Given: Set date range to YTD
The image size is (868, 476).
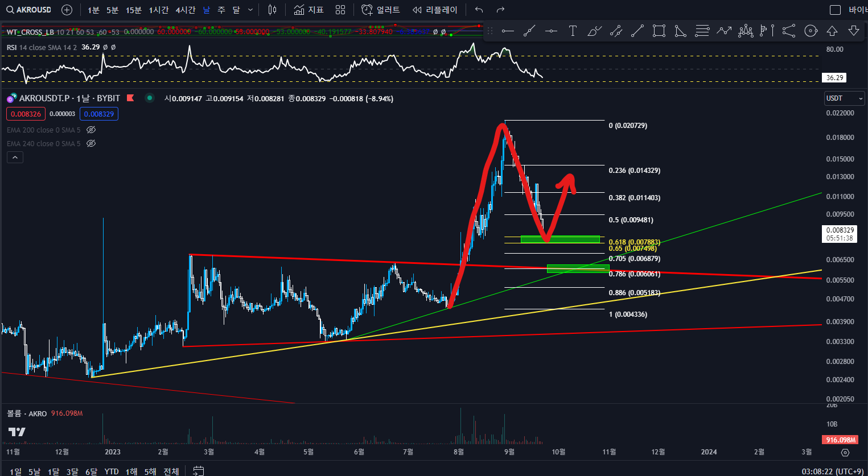Looking at the screenshot, I should [112, 471].
